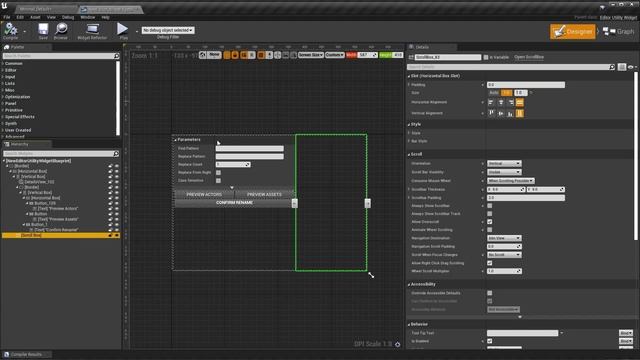Viewport: 640px width, 360px height.
Task: Toggle the Is Variable checkbox
Action: pyautogui.click(x=486, y=57)
